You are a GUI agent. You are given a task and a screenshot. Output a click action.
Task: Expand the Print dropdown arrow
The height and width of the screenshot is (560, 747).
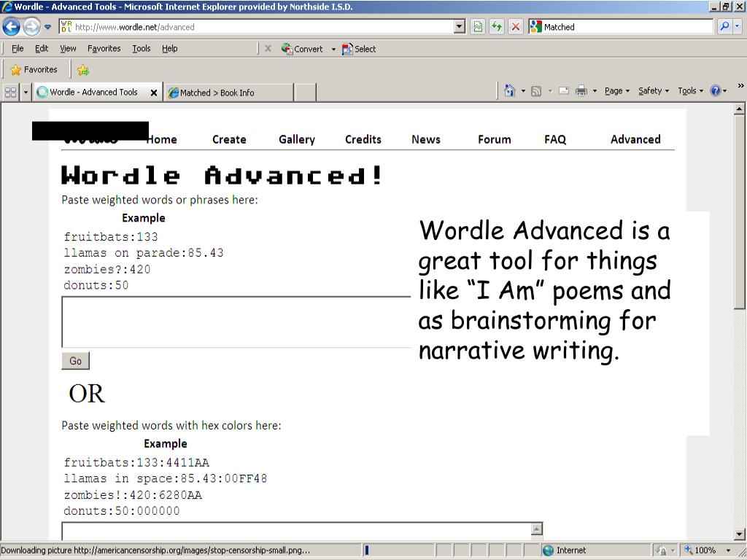[x=595, y=90]
